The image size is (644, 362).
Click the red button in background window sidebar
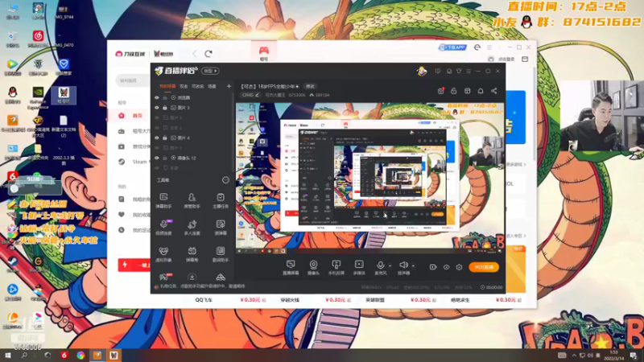tap(134, 265)
